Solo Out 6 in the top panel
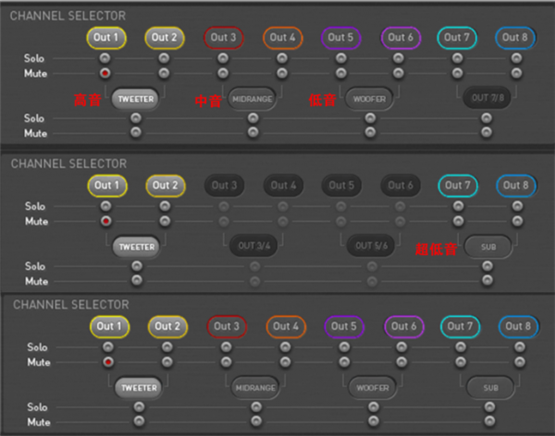The image size is (555, 436). coord(399,58)
